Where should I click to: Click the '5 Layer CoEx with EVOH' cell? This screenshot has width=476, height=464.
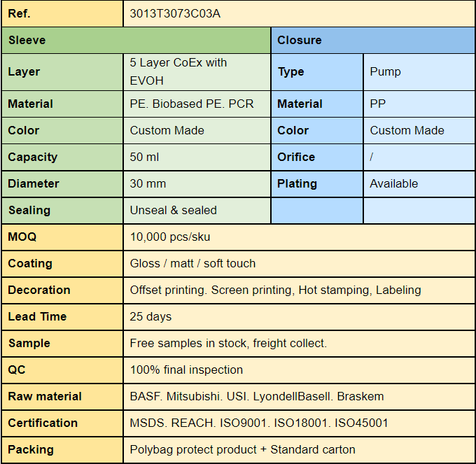pos(197,71)
